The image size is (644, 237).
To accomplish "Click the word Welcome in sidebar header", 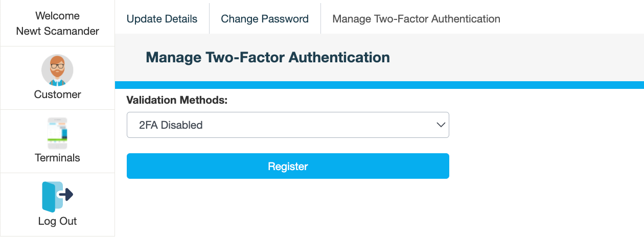I will pyautogui.click(x=57, y=16).
